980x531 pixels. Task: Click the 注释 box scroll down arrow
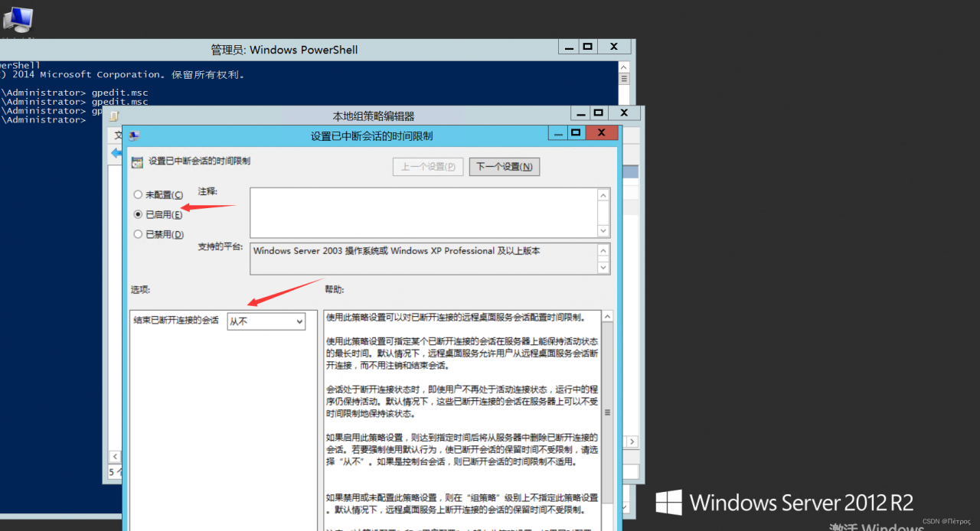pos(603,230)
